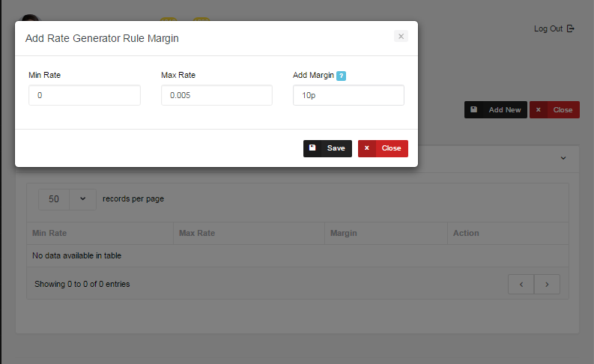The image size is (594, 364).
Task: Click the x icon on the red dialog Close button
Action: (x=367, y=148)
